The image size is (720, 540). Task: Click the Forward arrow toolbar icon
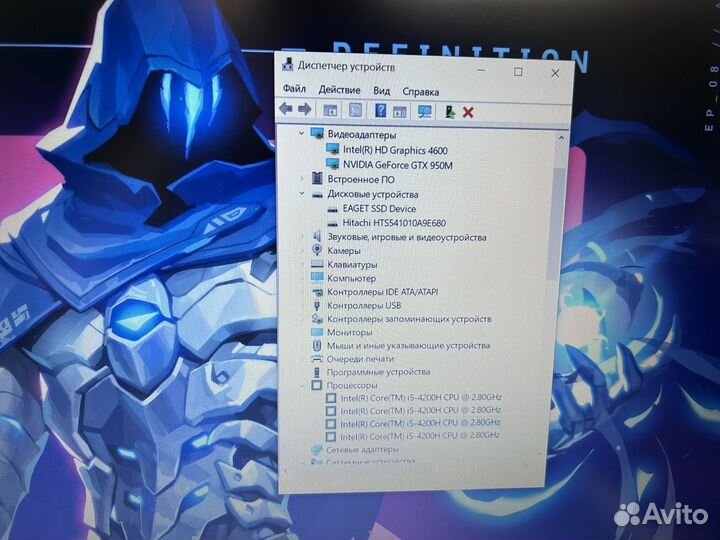tap(304, 109)
